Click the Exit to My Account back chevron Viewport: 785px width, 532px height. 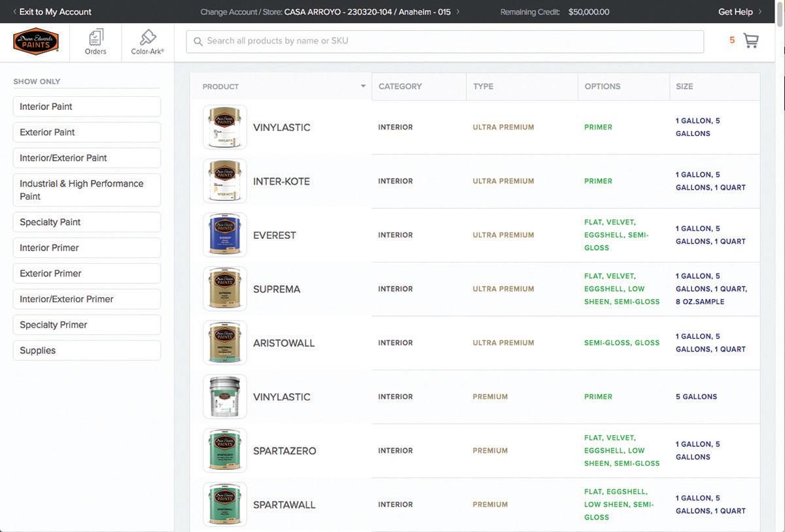tap(15, 12)
